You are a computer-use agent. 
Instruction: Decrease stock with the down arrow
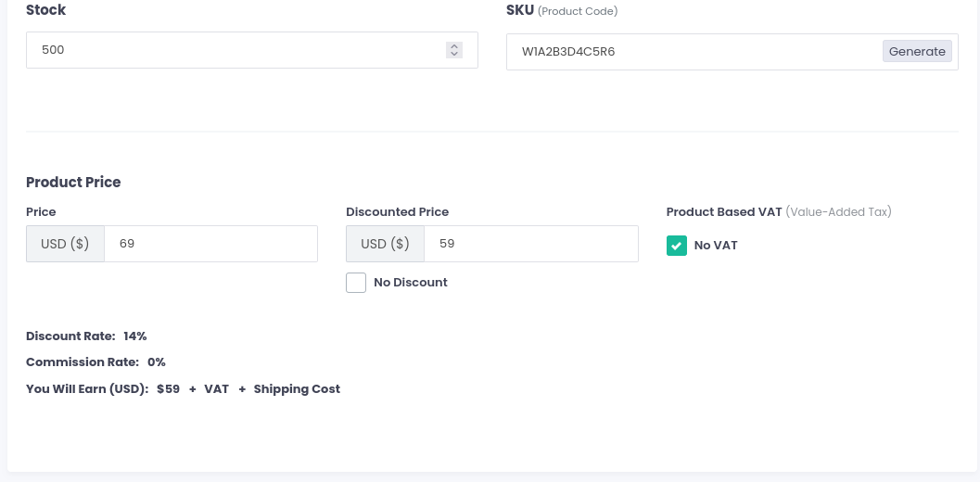453,54
